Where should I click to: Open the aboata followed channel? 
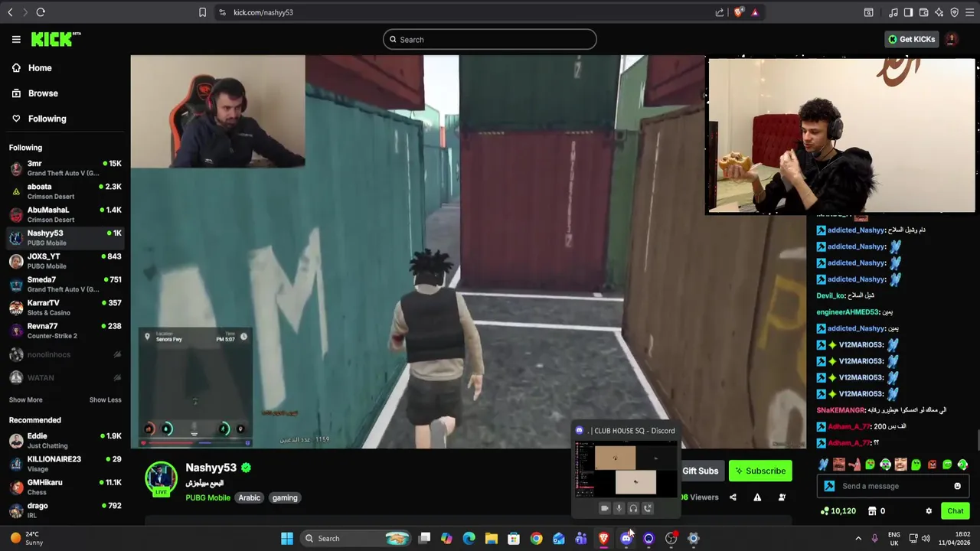click(x=65, y=191)
